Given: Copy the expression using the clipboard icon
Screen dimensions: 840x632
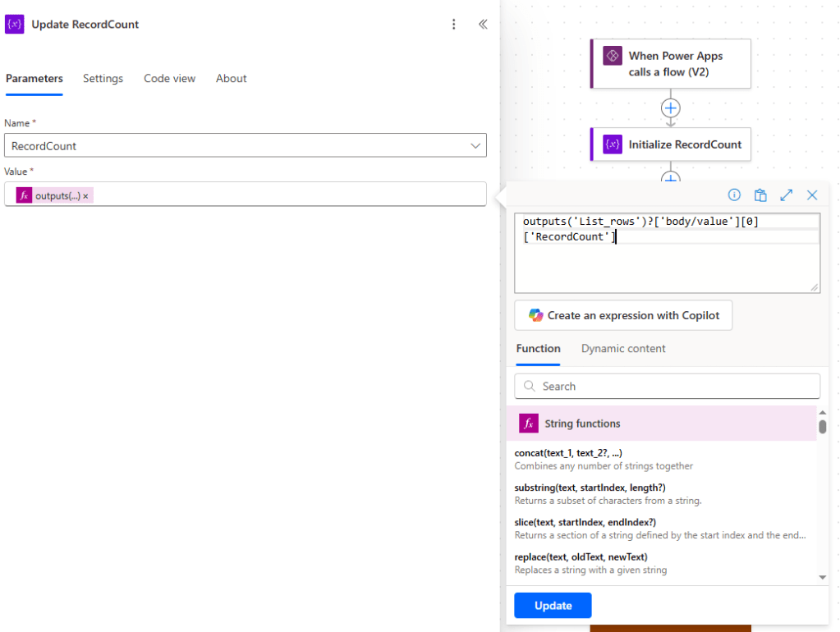Looking at the screenshot, I should pos(760,195).
